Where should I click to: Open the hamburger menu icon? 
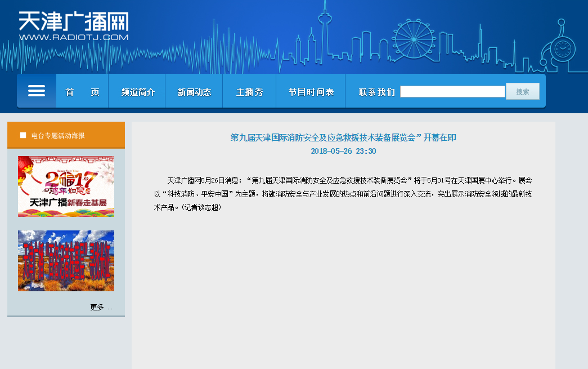tap(37, 91)
